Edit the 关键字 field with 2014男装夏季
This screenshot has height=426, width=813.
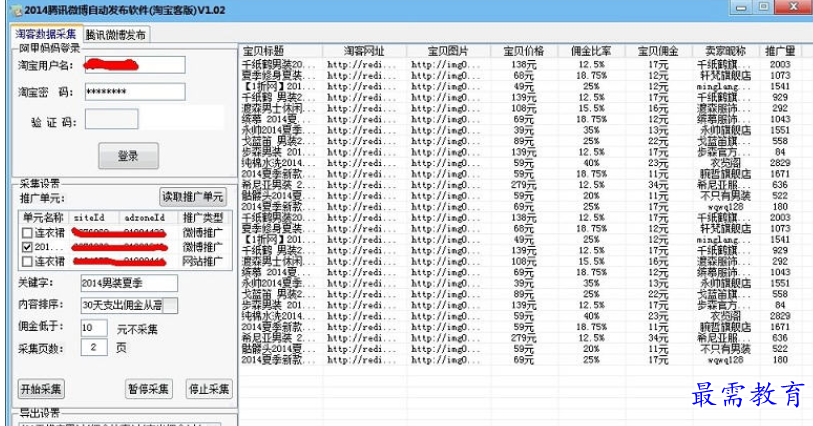coord(129,283)
